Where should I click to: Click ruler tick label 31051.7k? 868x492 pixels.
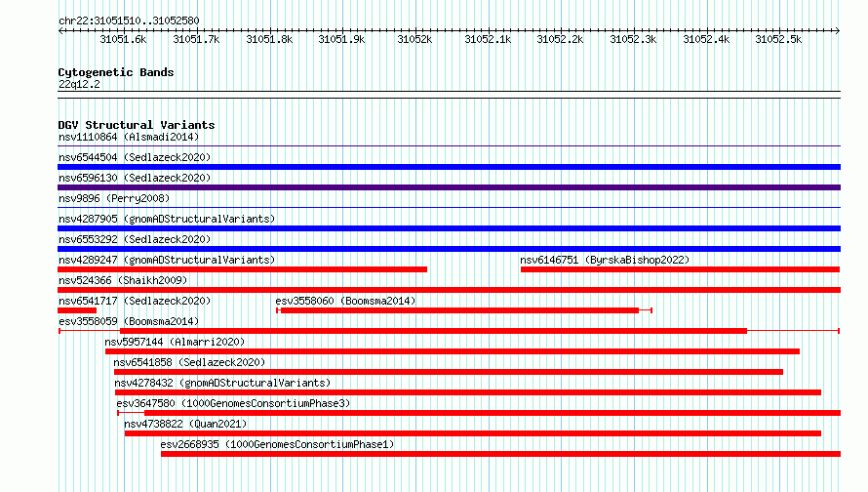click(196, 39)
